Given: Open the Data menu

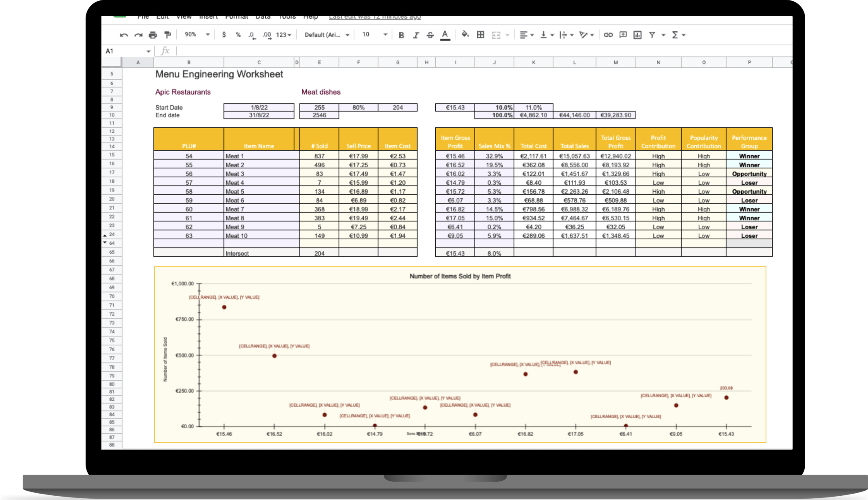Looking at the screenshot, I should (263, 17).
